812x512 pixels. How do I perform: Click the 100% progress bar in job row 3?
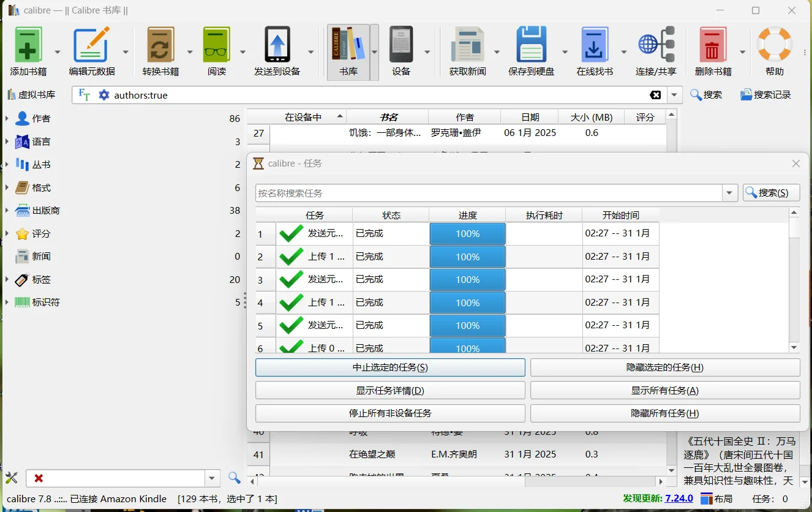tap(468, 279)
